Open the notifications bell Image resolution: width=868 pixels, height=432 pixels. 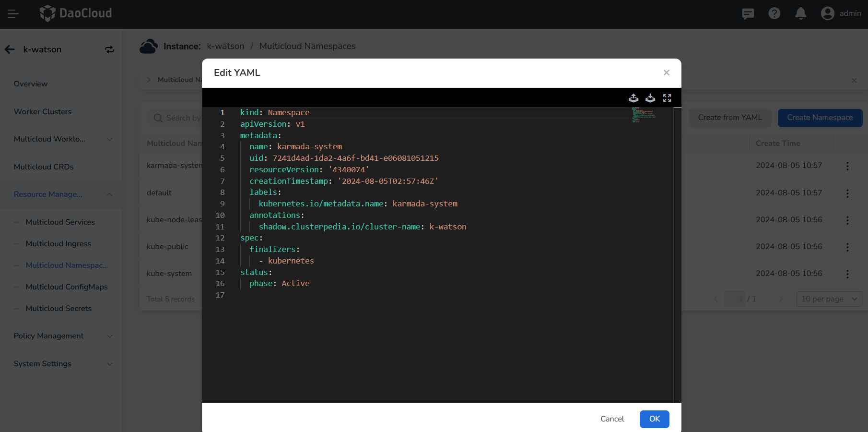point(800,13)
